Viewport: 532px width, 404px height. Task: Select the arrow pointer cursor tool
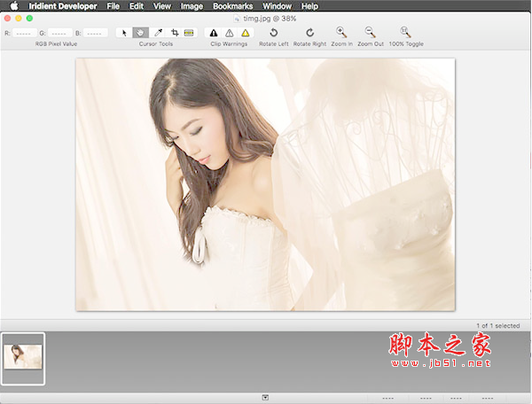(x=124, y=33)
